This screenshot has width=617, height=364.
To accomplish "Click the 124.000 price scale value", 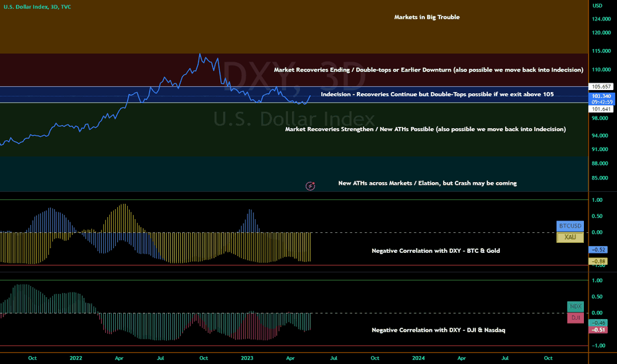I will [x=601, y=19].
